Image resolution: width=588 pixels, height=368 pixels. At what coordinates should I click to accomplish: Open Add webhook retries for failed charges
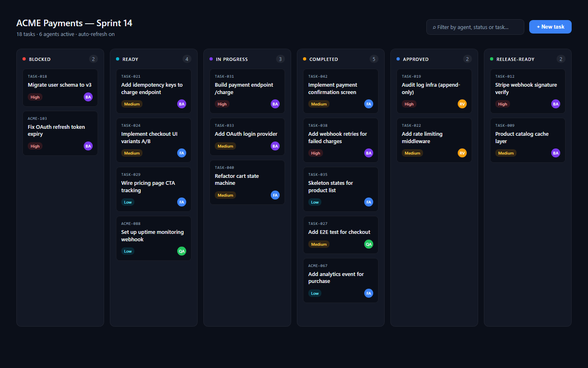click(x=341, y=140)
